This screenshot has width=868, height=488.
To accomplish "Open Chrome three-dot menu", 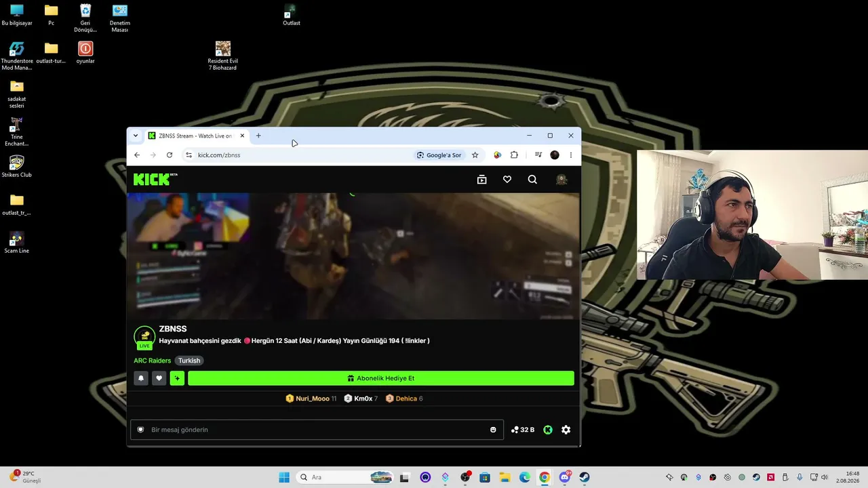I will click(571, 155).
